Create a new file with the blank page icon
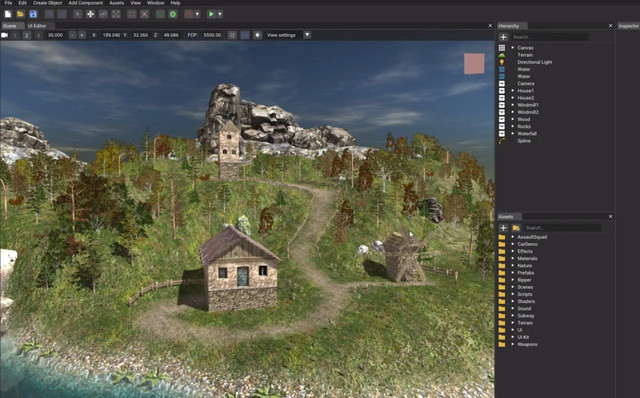This screenshot has width=640, height=398. [x=8, y=14]
